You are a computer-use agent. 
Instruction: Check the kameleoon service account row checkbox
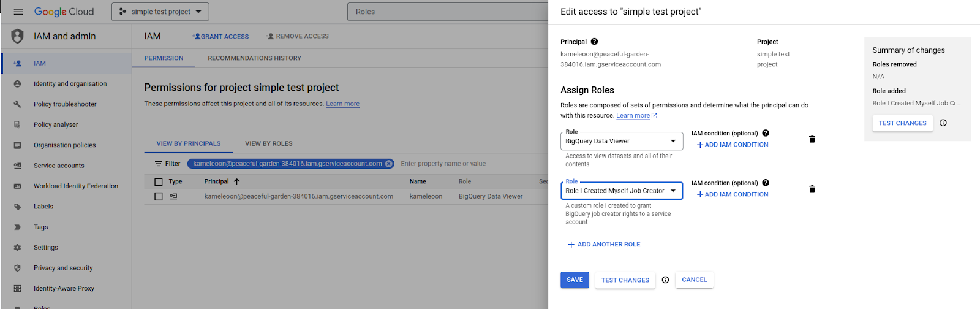click(x=159, y=197)
